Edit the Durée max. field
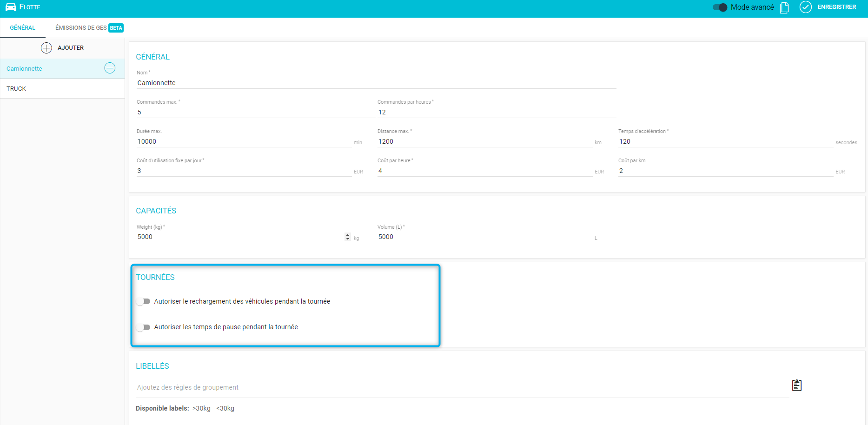This screenshot has width=868, height=425. 244,141
